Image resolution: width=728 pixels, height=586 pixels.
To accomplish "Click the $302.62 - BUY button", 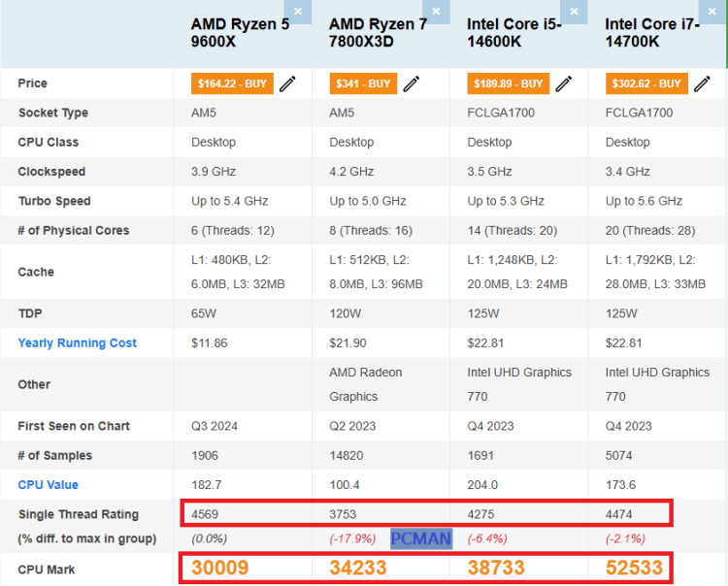I will point(646,83).
